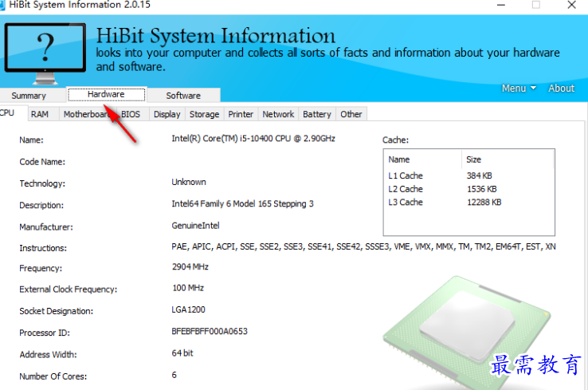This screenshot has height=390, width=588.
Task: Open the Summary tab
Action: [x=29, y=96]
